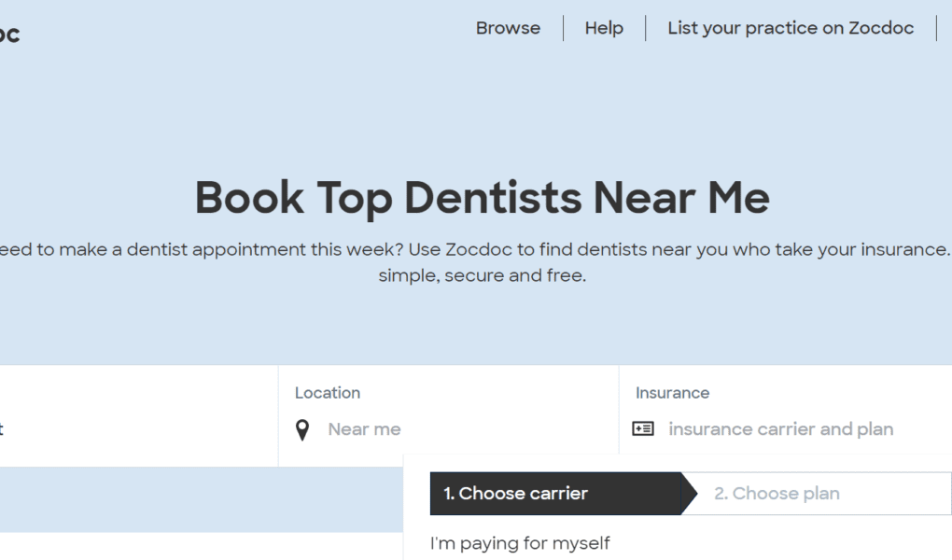
Task: Open the Browse menu
Action: 508,28
